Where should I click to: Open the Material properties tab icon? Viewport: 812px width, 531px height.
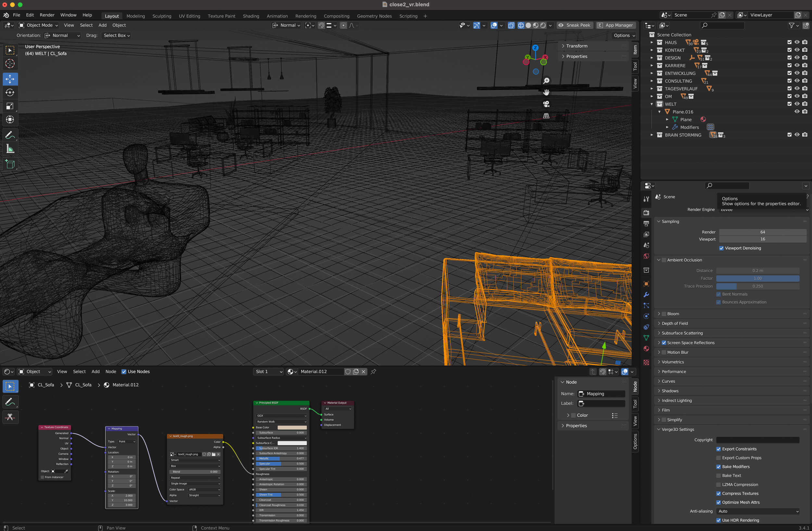(x=646, y=348)
